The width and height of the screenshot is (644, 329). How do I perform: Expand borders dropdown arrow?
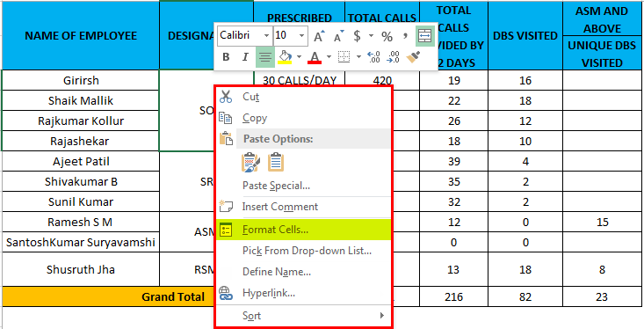[x=358, y=57]
